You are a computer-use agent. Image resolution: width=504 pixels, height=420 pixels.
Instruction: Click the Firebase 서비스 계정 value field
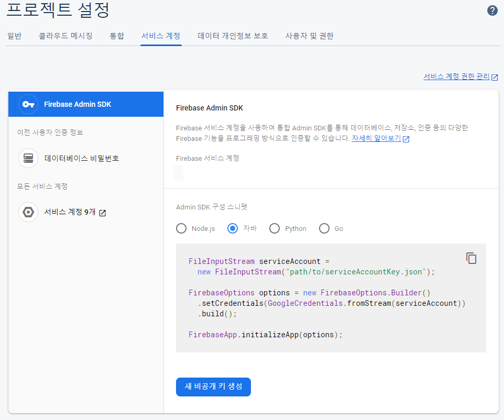[x=179, y=173]
